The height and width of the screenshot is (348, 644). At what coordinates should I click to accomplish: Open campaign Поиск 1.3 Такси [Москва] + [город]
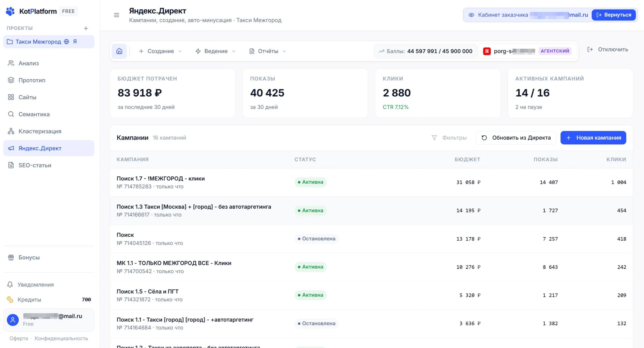(x=194, y=207)
